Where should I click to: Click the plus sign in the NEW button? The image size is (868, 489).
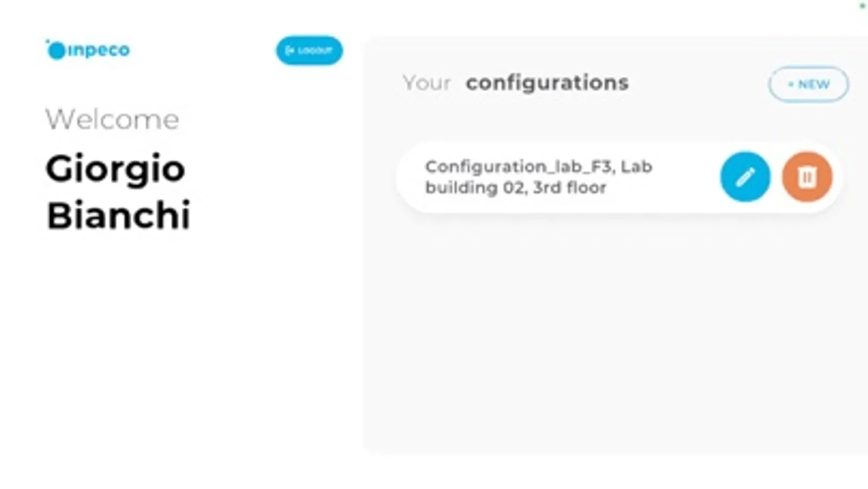pos(790,84)
